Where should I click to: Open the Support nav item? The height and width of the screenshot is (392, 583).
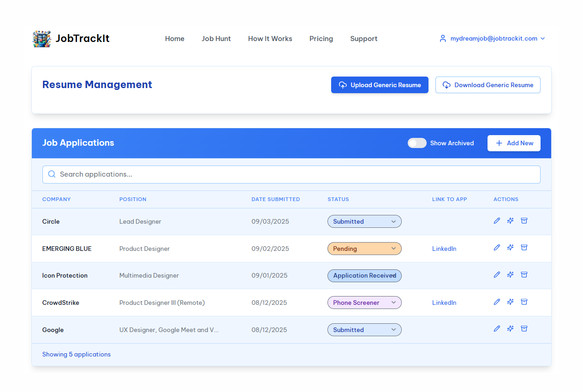[x=363, y=39]
